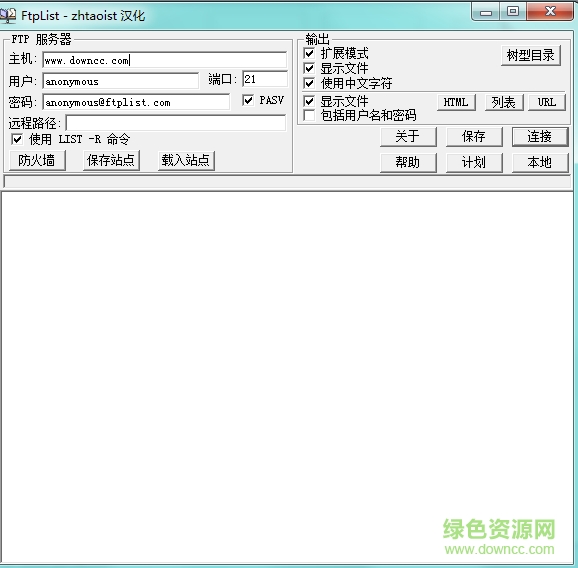Maximize the FtpList window
This screenshot has width=578, height=568.
tap(513, 12)
